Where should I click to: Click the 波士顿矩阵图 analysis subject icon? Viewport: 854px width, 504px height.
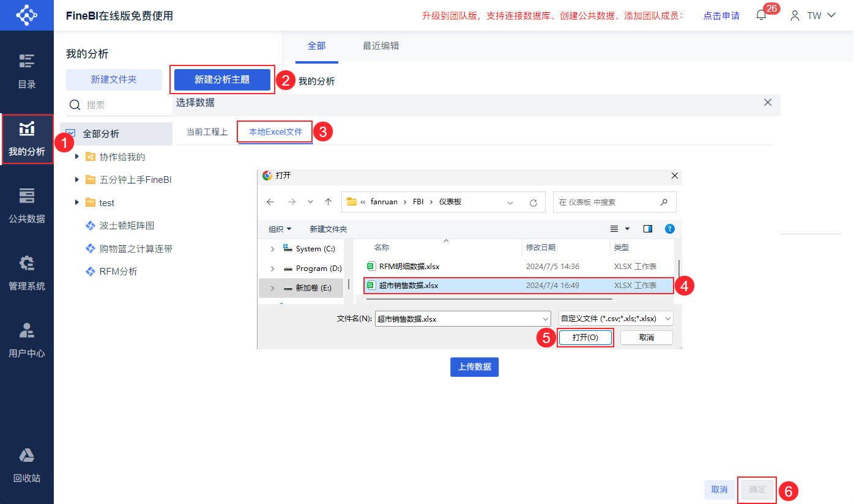click(90, 226)
